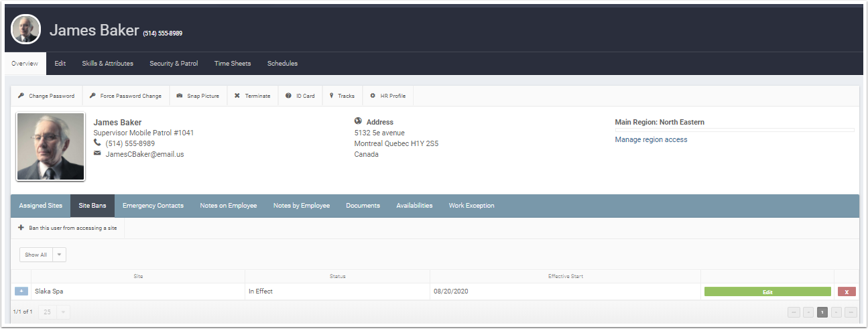
Task: Click the Terminate button
Action: tap(252, 96)
